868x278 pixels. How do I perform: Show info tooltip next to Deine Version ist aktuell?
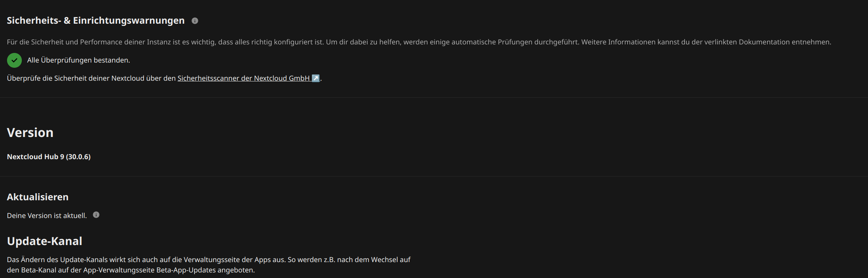point(96,215)
